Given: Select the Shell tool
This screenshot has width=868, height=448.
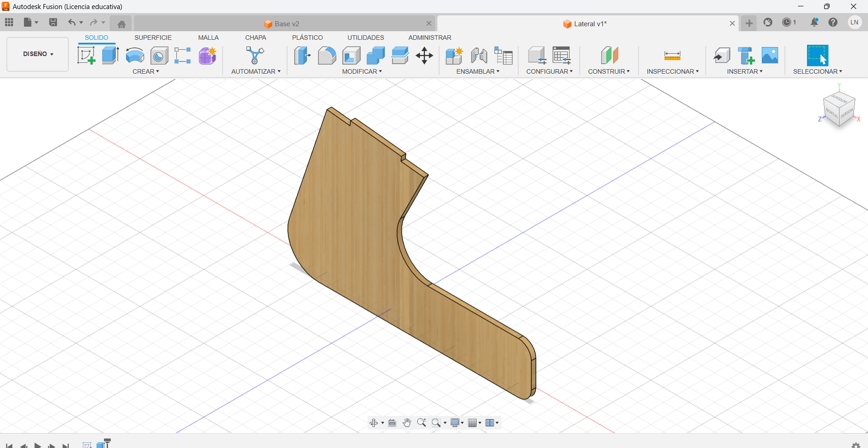Looking at the screenshot, I should pos(351,56).
